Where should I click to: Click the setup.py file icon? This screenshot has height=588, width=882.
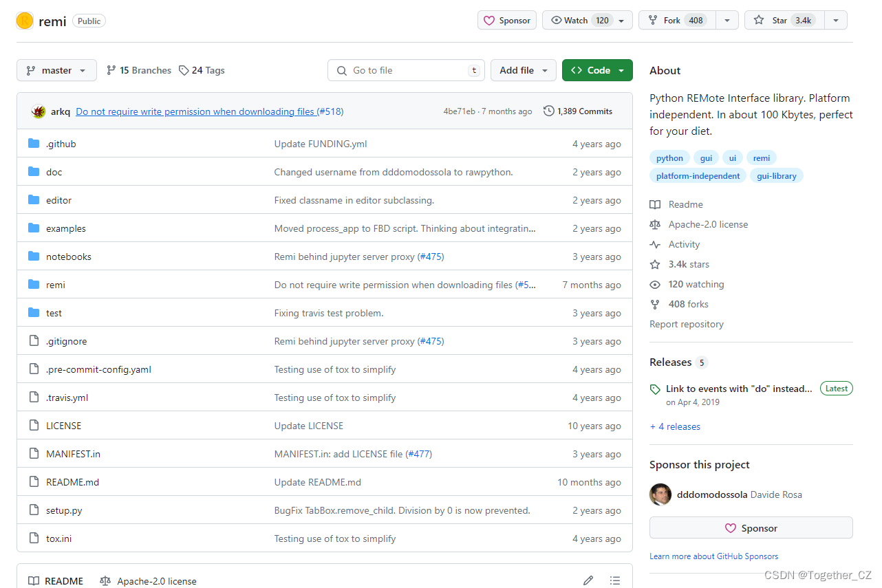34,510
